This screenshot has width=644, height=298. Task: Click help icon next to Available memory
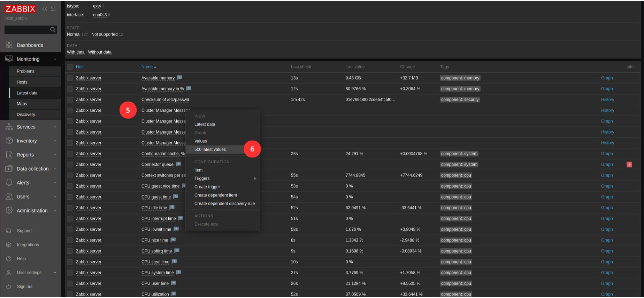tap(179, 78)
